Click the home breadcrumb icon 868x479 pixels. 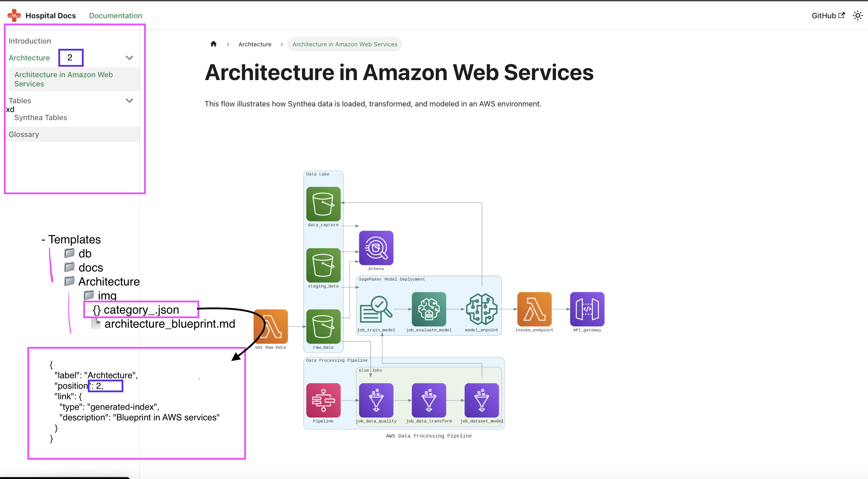tap(213, 44)
